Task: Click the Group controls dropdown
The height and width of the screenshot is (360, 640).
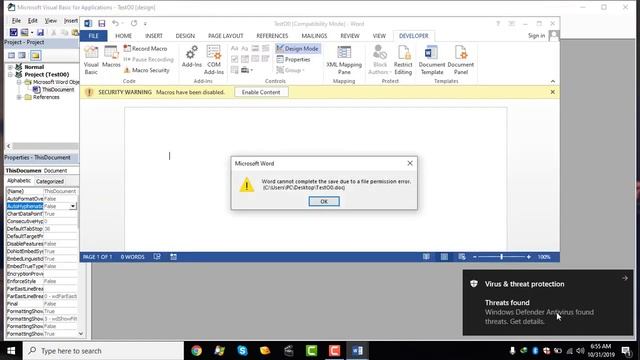Action: 291,70
